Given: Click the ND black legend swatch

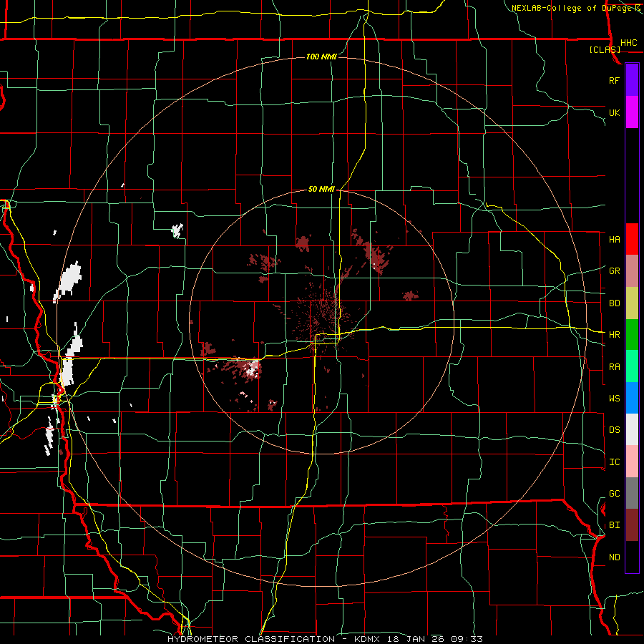Looking at the screenshot, I should (x=632, y=557).
